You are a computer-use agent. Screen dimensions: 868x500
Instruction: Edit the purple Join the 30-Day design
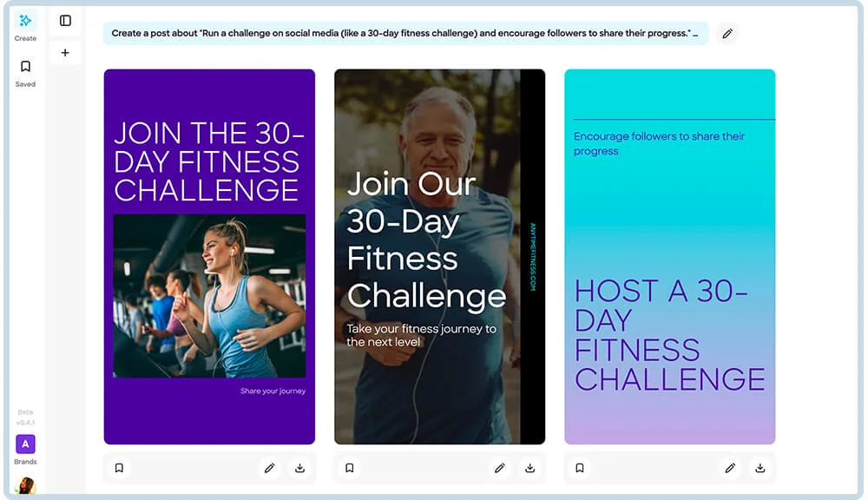[270, 468]
